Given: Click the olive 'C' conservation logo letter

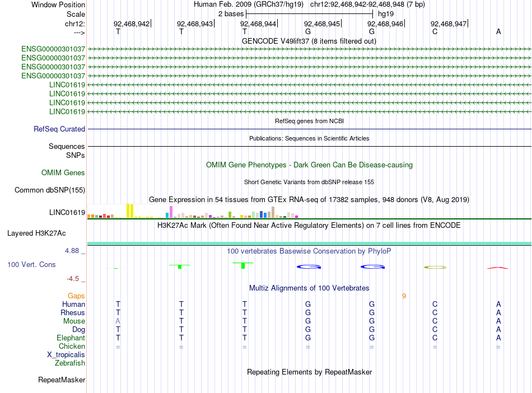Looking at the screenshot, I should [x=435, y=268].
